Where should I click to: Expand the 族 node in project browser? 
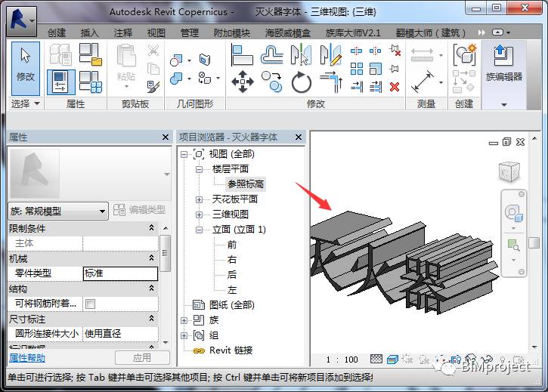click(x=184, y=320)
